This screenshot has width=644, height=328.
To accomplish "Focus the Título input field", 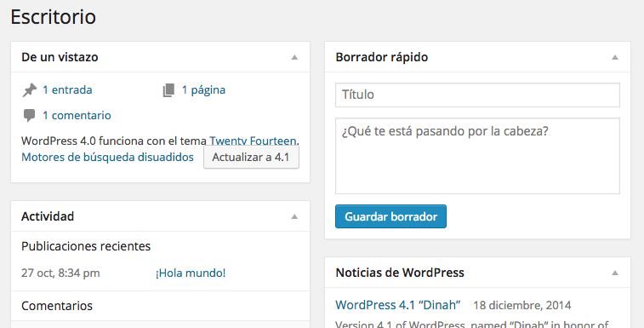I will click(x=477, y=95).
